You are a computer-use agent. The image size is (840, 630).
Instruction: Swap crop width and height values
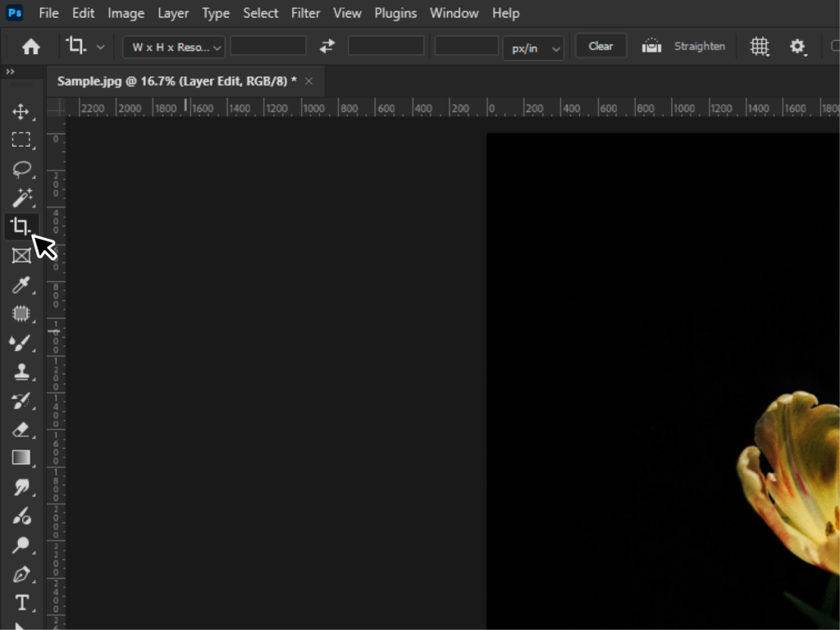(x=326, y=47)
